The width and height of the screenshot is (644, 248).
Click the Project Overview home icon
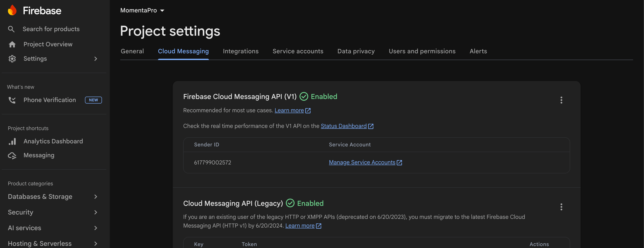click(12, 44)
